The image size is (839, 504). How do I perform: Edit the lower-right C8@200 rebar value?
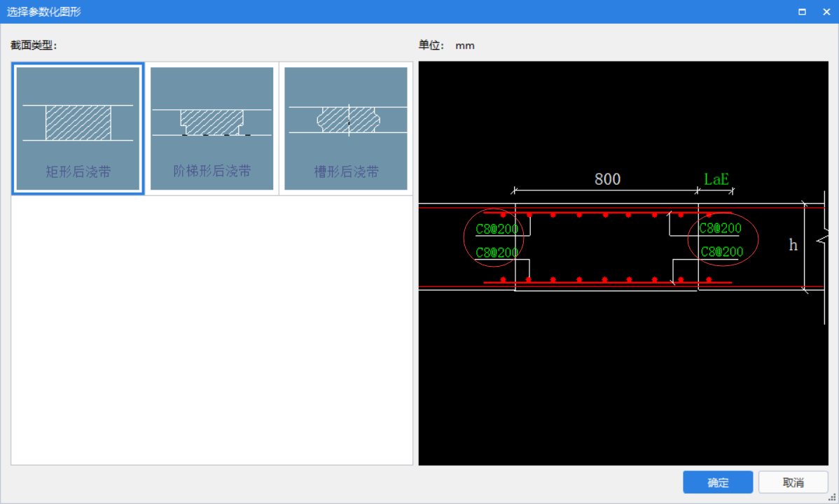pos(722,251)
